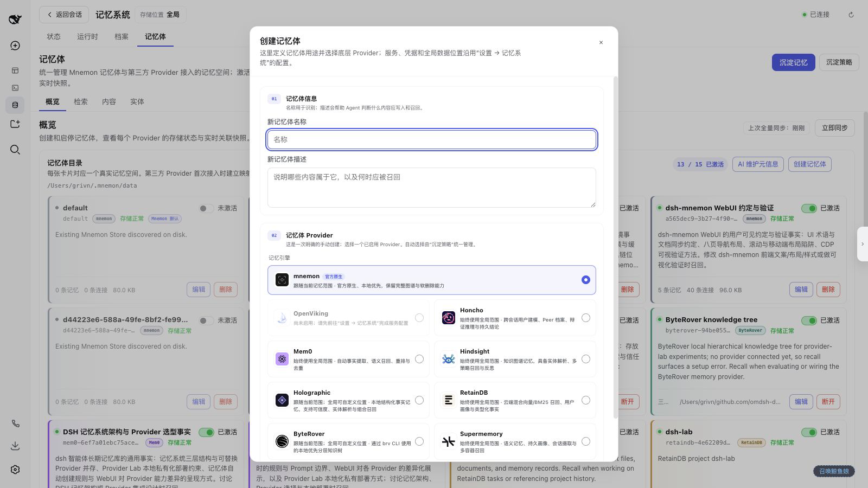Select the mnemon radio button
The height and width of the screenshot is (488, 868).
tap(586, 280)
